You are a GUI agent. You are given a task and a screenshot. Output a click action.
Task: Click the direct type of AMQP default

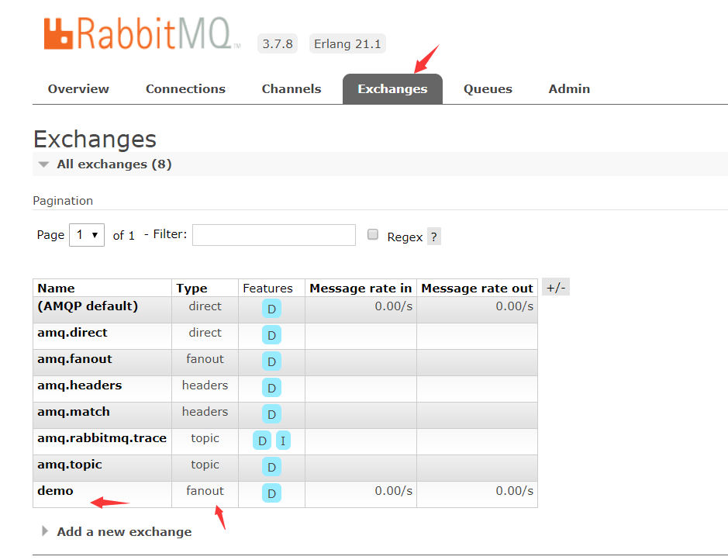click(x=205, y=306)
